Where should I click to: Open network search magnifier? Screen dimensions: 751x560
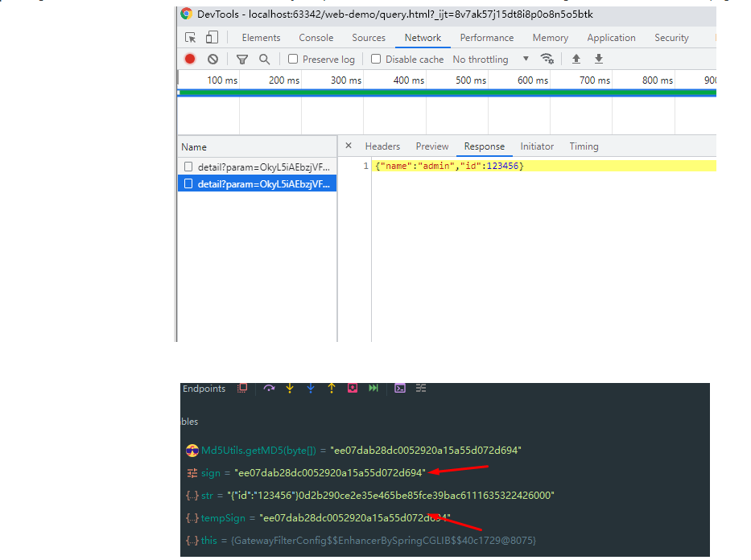click(x=264, y=60)
